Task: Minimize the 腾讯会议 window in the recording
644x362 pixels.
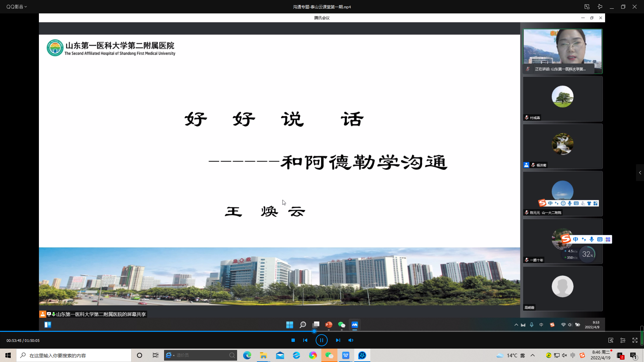Action: [583, 18]
